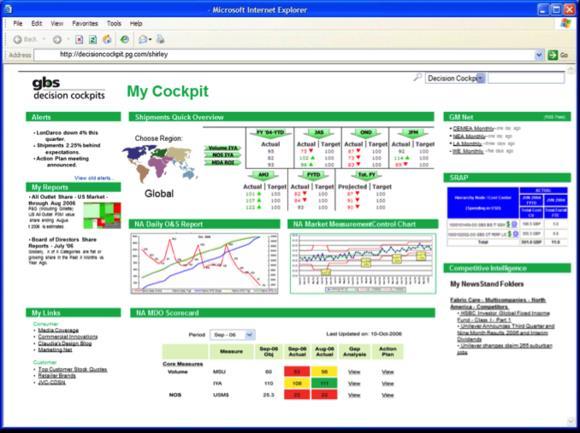The image size is (580, 433).
Task: Click the green Go arrow icon
Action: tap(552, 55)
